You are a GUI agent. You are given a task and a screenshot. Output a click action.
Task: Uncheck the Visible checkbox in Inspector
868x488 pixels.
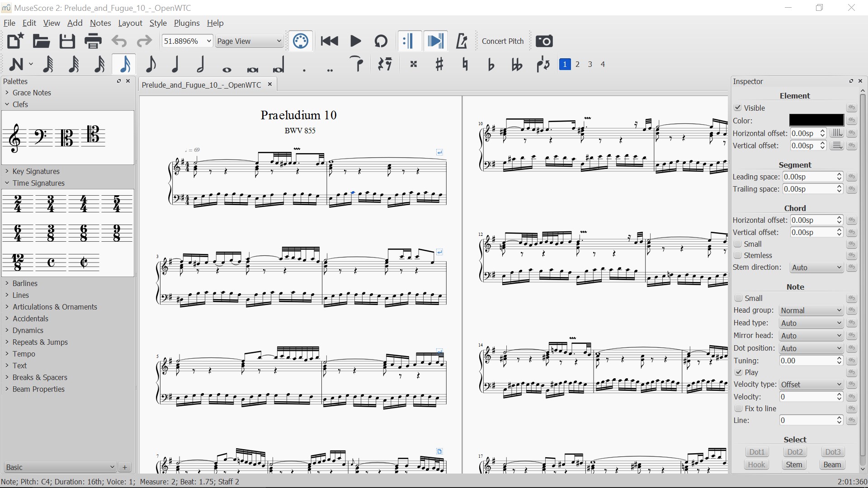point(739,108)
